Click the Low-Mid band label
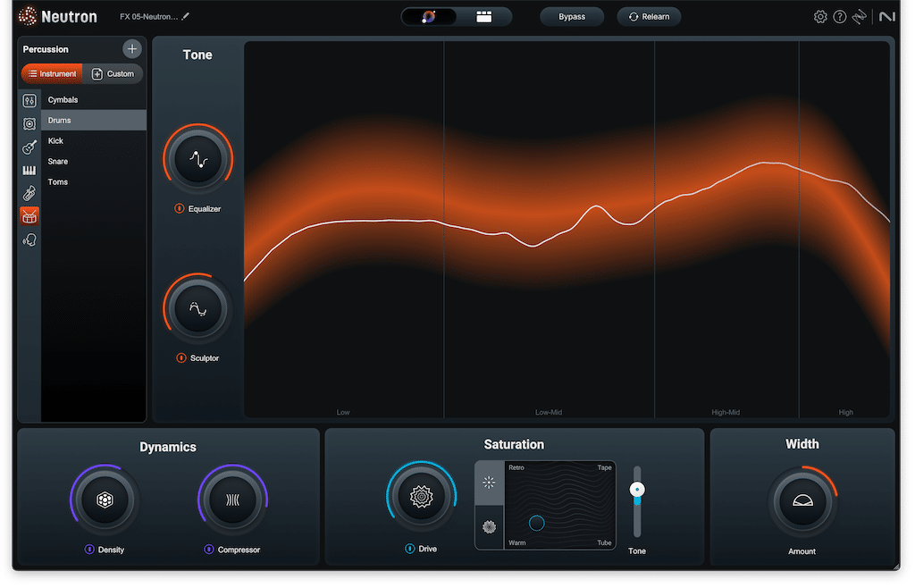The image size is (915, 588). 549,413
